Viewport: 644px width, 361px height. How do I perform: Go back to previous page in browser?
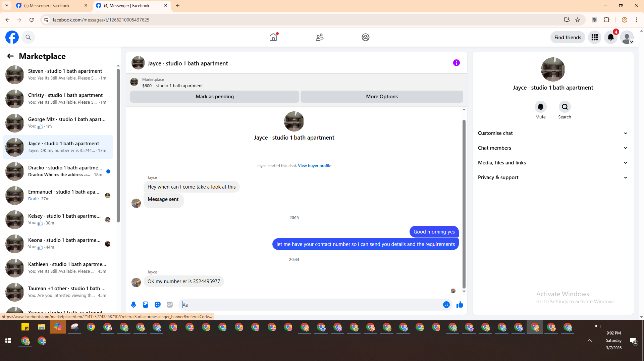[7, 20]
